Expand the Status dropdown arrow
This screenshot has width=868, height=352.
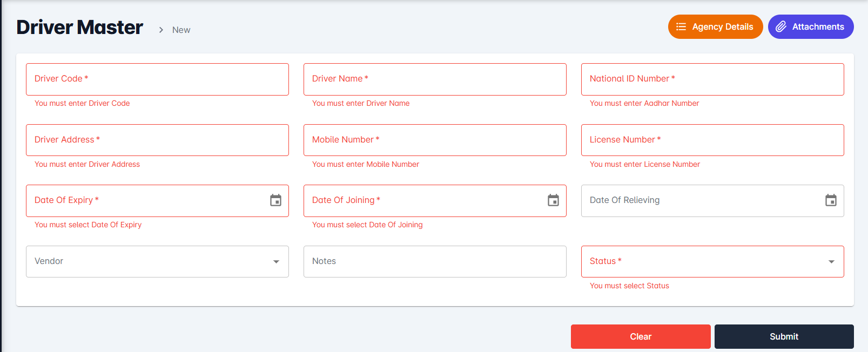831,261
